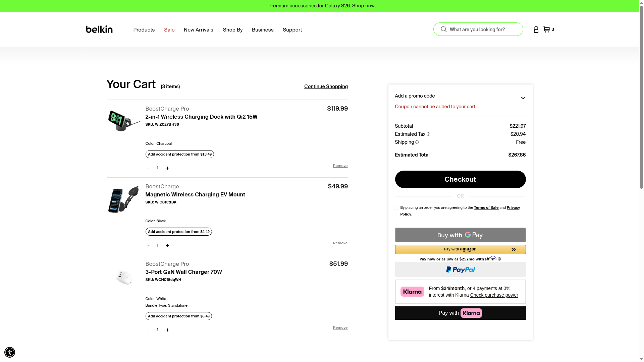The image size is (644, 362).
Task: Click the SKU: WCH018dqWH text
Action: tap(163, 280)
